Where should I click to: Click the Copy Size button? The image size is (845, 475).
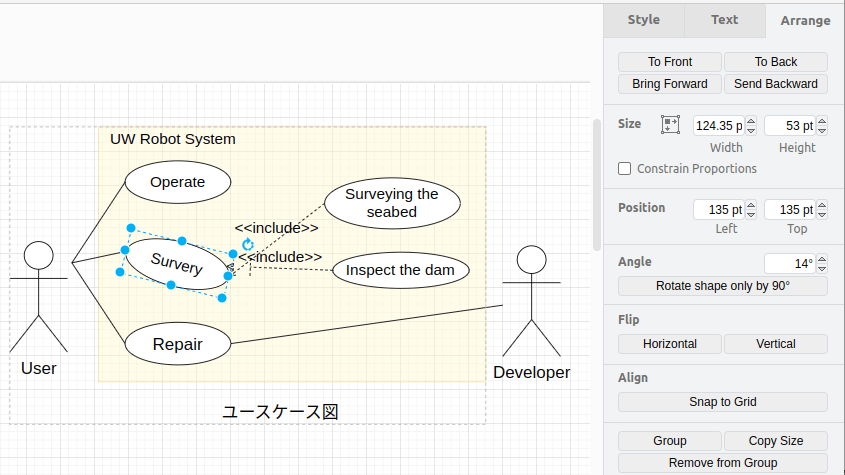pyautogui.click(x=775, y=441)
